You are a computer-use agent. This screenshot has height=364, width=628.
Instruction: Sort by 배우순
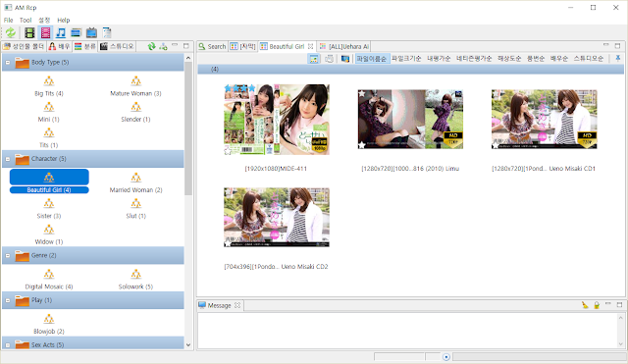tap(558, 59)
